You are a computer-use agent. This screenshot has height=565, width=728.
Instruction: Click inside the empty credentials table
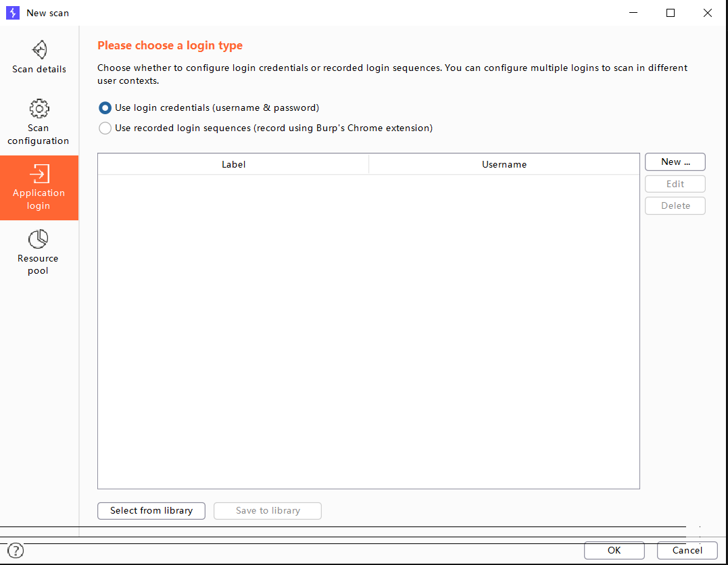pyautogui.click(x=368, y=324)
